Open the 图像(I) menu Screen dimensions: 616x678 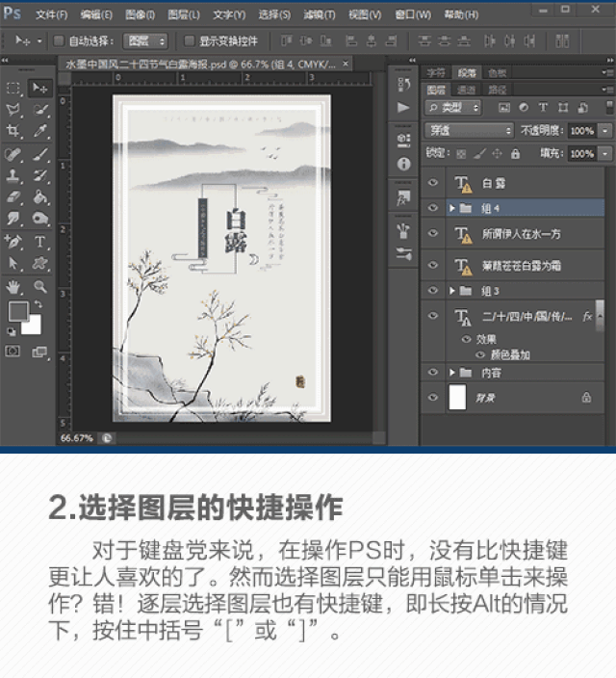(x=141, y=14)
